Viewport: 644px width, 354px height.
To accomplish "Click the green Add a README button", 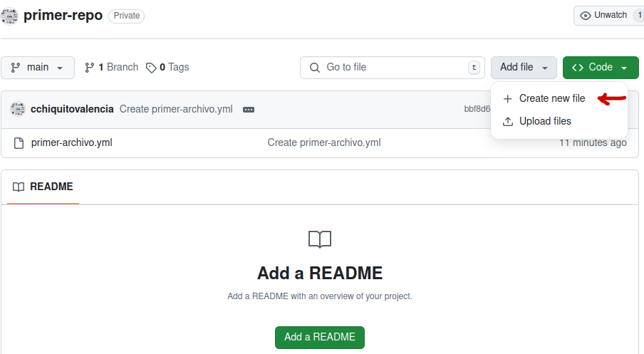I will [x=320, y=337].
